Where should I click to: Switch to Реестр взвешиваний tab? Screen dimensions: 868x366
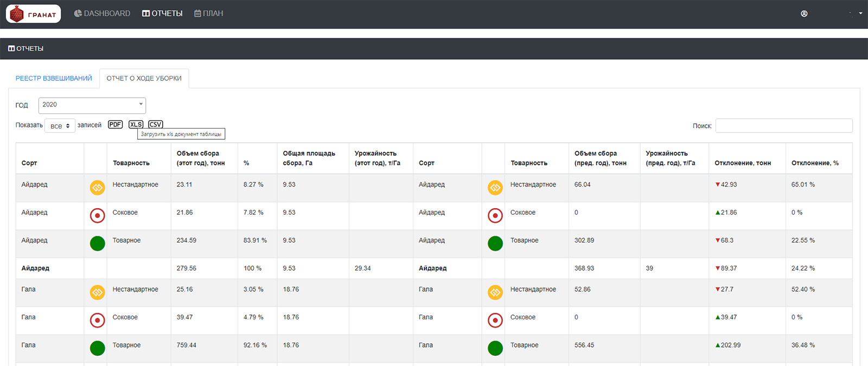pyautogui.click(x=54, y=79)
